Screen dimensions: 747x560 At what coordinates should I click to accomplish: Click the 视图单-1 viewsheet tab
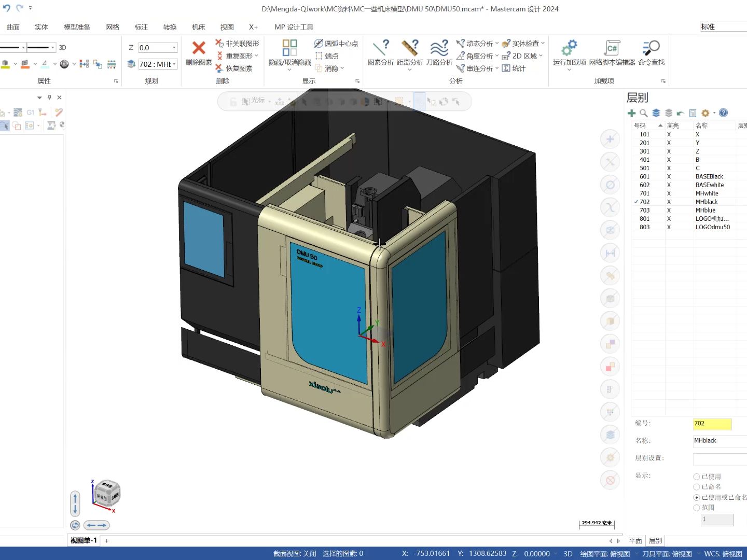84,540
